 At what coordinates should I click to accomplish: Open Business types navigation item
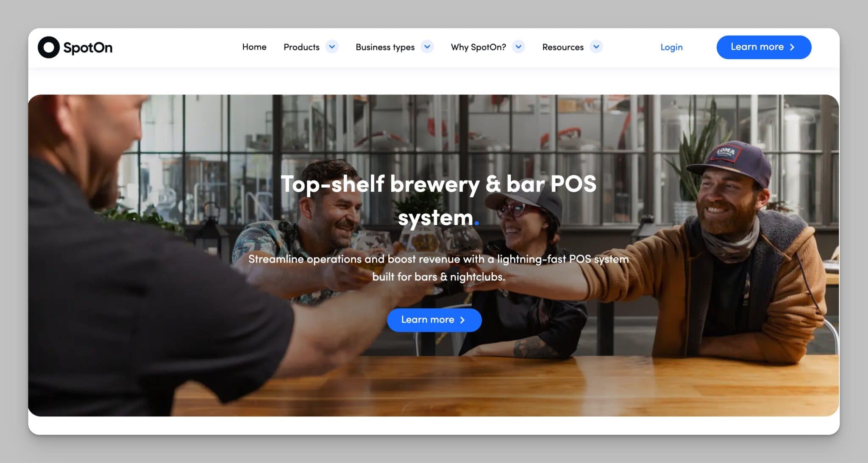[385, 47]
